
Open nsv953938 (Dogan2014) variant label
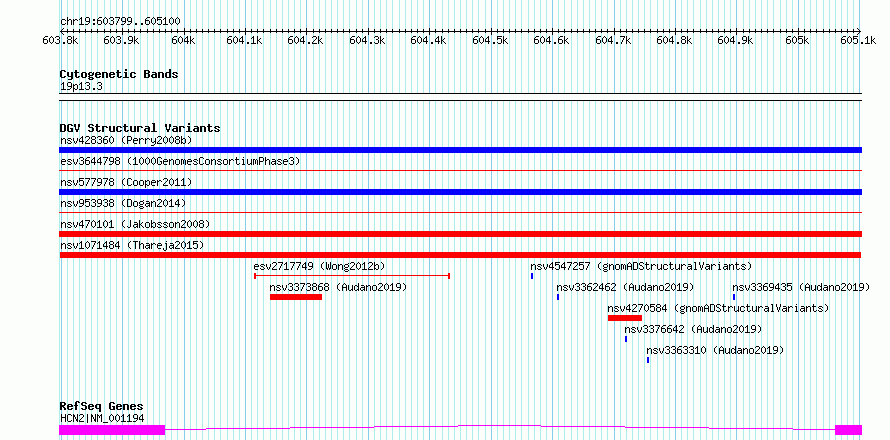[x=123, y=203]
